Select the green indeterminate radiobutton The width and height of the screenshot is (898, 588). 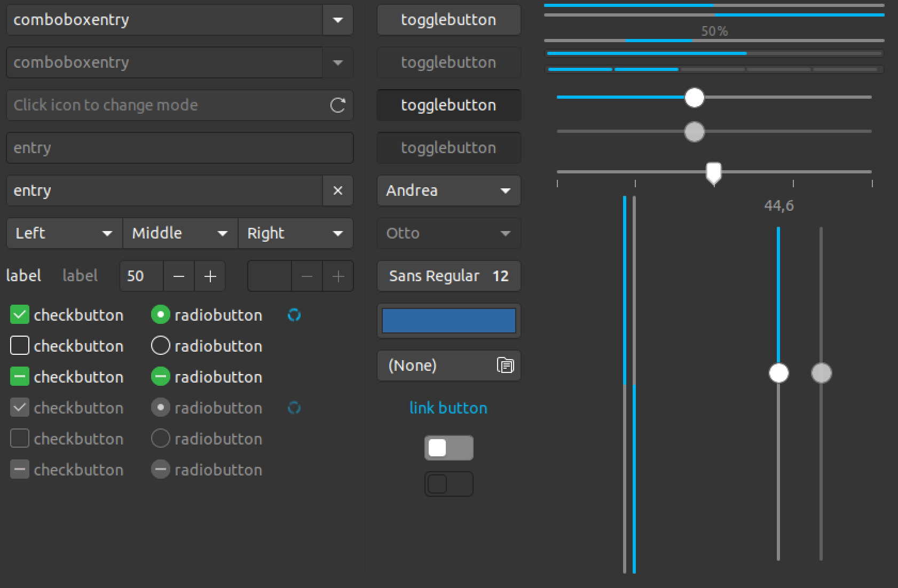tap(160, 377)
